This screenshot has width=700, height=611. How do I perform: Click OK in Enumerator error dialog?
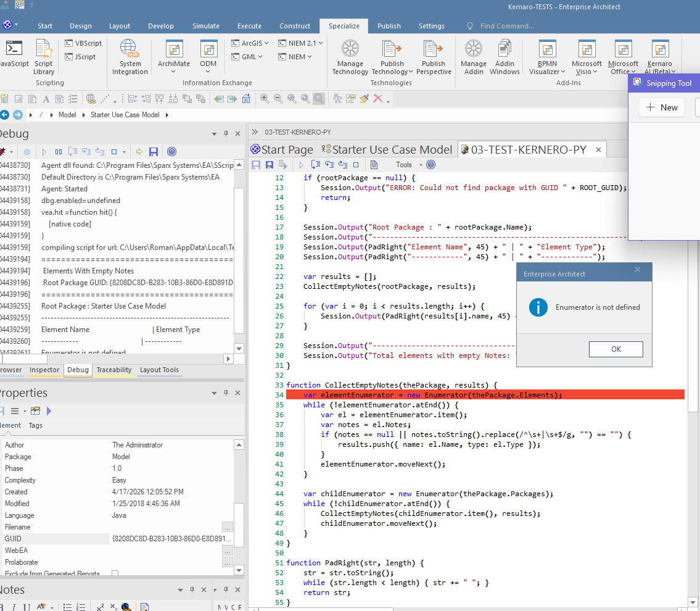[x=616, y=349]
